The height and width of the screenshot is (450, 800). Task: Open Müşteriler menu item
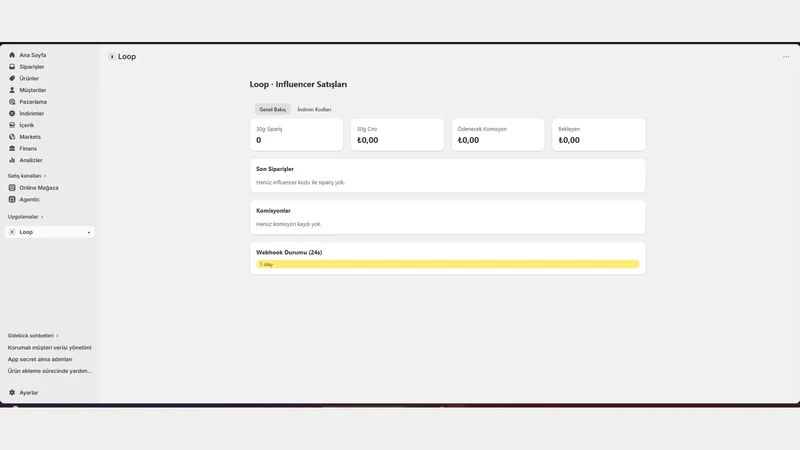click(x=33, y=90)
